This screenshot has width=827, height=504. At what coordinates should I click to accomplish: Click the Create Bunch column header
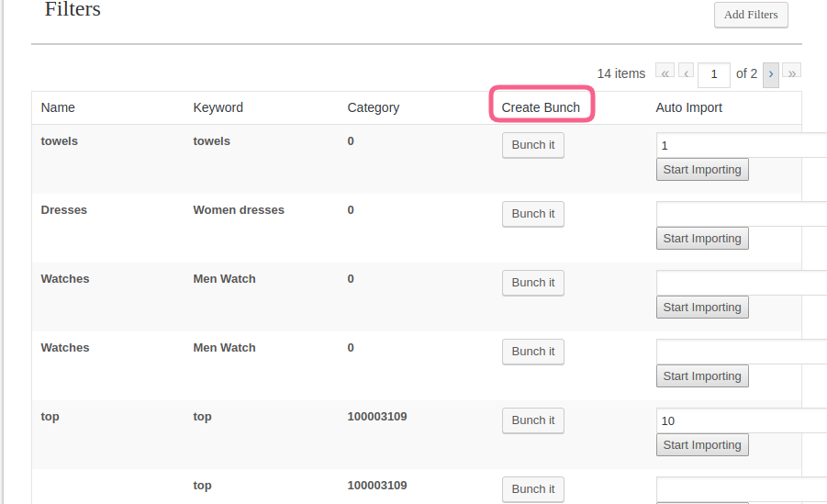(x=541, y=107)
